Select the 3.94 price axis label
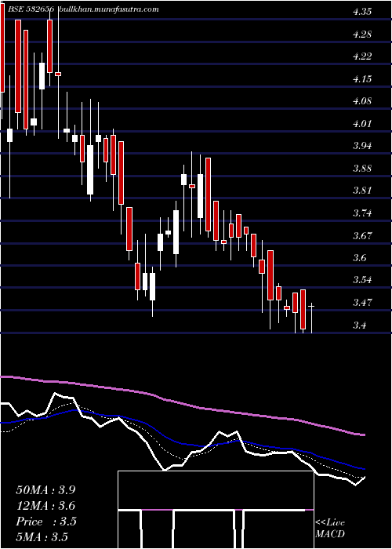 point(362,146)
